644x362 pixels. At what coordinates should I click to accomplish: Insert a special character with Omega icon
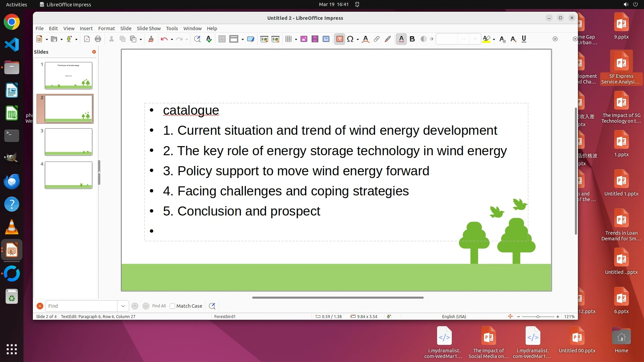350,39
